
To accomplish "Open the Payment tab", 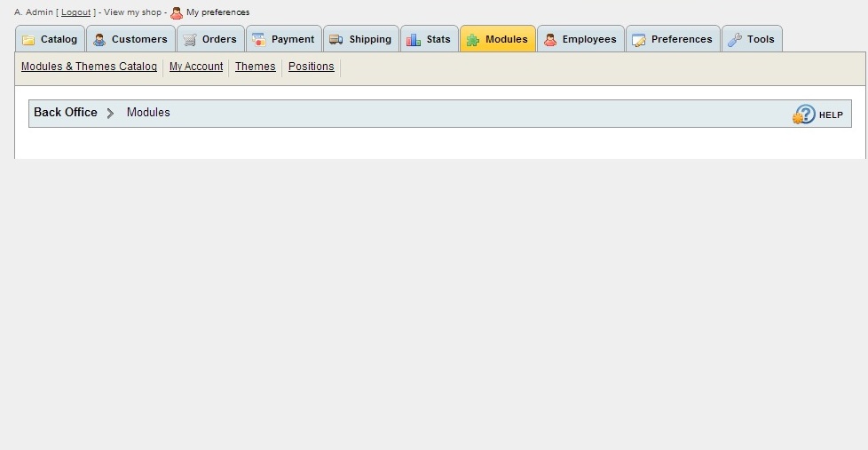I will (284, 39).
